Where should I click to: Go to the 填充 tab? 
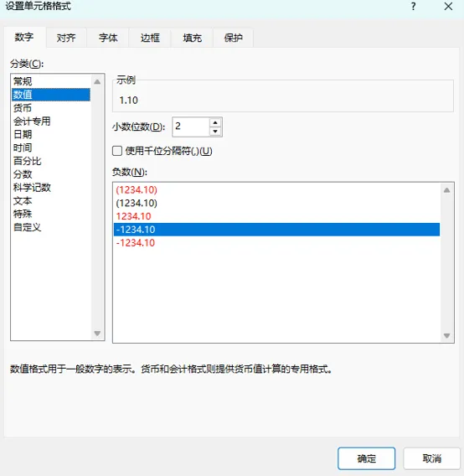click(x=192, y=38)
